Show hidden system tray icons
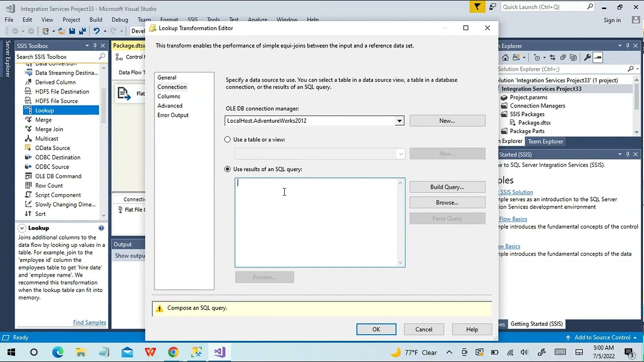The image size is (644, 362). [449, 352]
